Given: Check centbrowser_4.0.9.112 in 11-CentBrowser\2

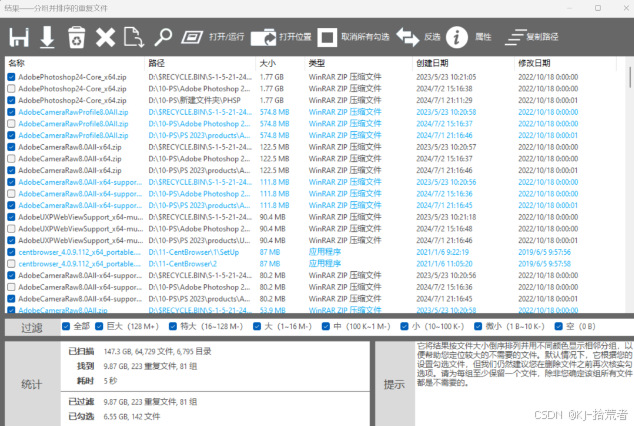Looking at the screenshot, I should [11, 264].
